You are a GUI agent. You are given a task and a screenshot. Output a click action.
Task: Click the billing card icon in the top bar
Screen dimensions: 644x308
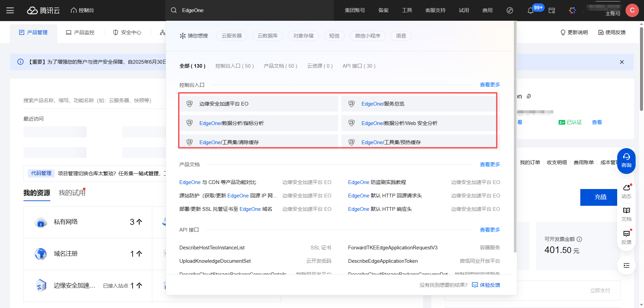(552, 10)
